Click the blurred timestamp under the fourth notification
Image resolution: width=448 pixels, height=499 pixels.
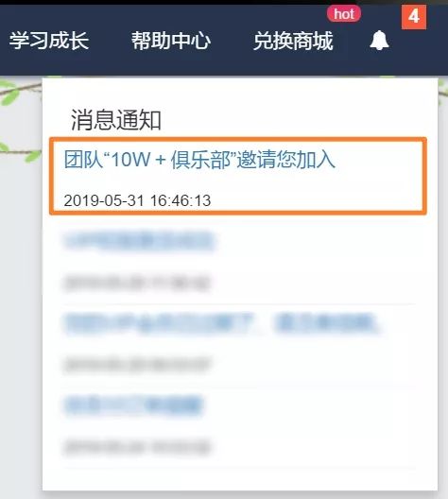tap(137, 446)
